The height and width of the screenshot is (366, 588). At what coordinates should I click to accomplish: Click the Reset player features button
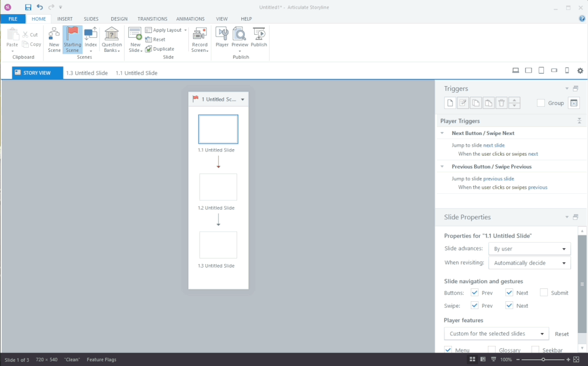pos(562,334)
